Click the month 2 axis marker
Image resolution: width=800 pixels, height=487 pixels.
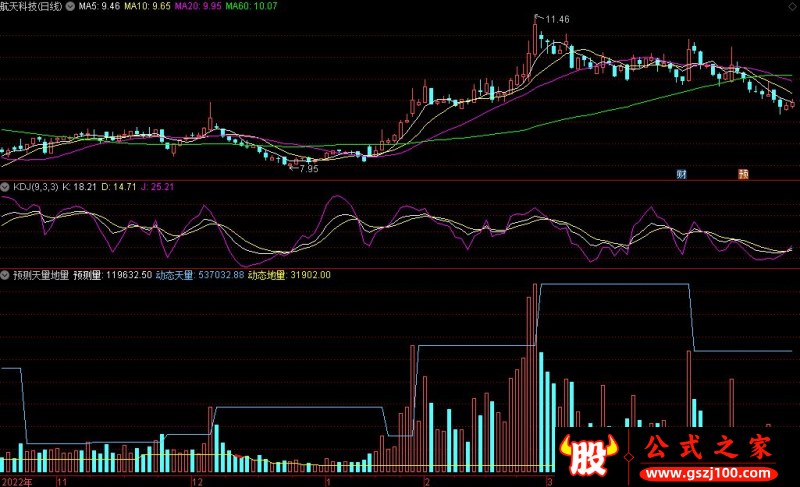427,482
